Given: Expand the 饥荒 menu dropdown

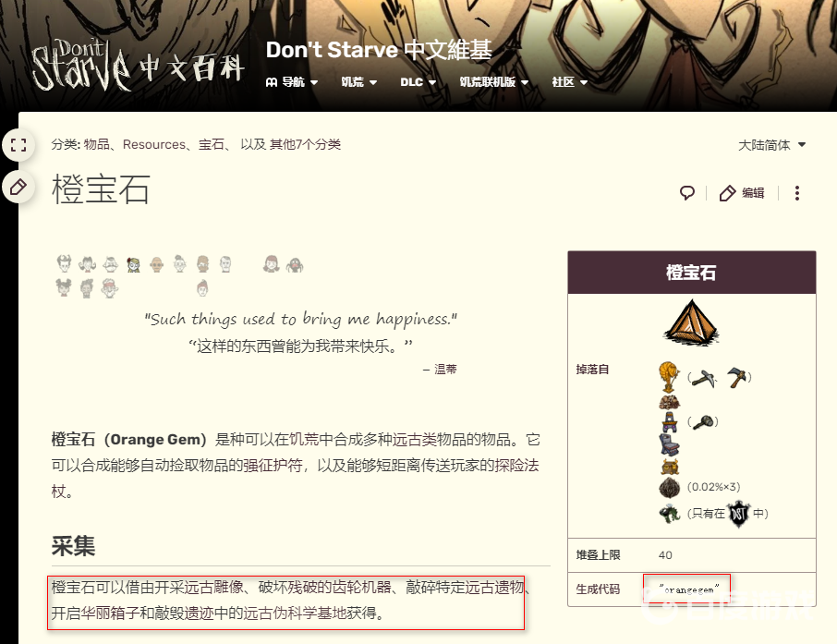Looking at the screenshot, I should 358,81.
